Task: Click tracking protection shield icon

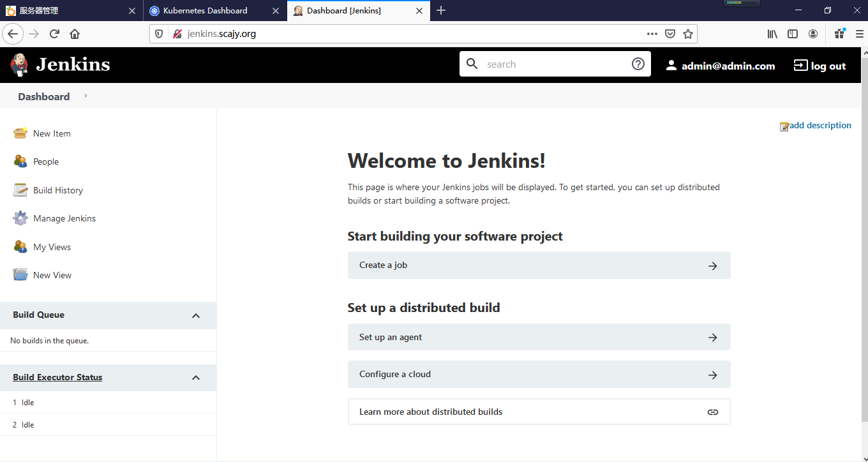Action: click(160, 34)
